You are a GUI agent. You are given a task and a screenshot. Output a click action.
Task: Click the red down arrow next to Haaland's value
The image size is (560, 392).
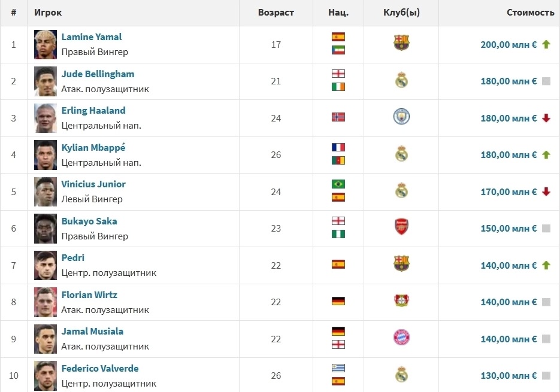coord(546,118)
